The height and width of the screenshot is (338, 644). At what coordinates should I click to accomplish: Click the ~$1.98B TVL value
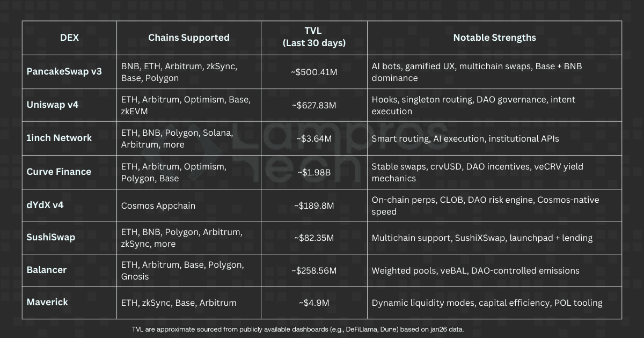tap(314, 172)
